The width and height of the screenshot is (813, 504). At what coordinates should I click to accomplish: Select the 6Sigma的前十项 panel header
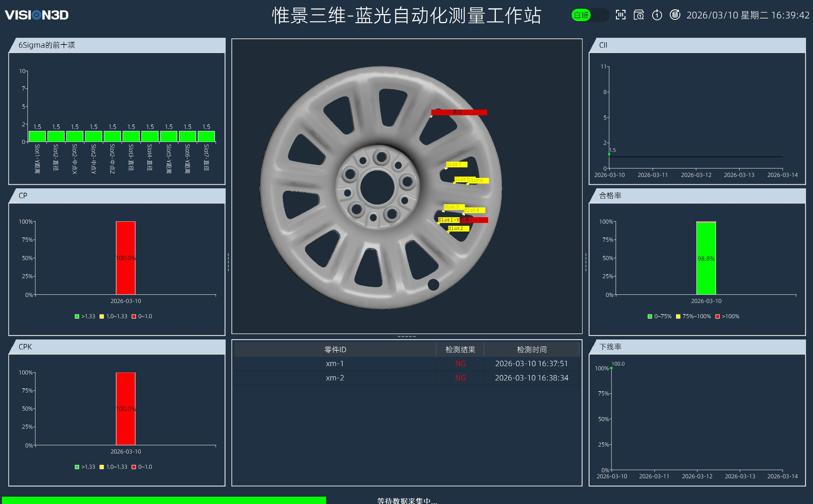[x=117, y=45]
